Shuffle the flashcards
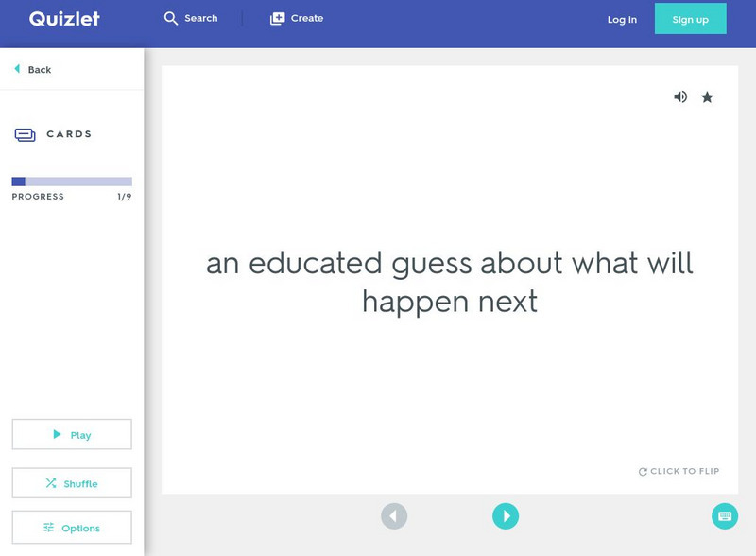 point(72,482)
